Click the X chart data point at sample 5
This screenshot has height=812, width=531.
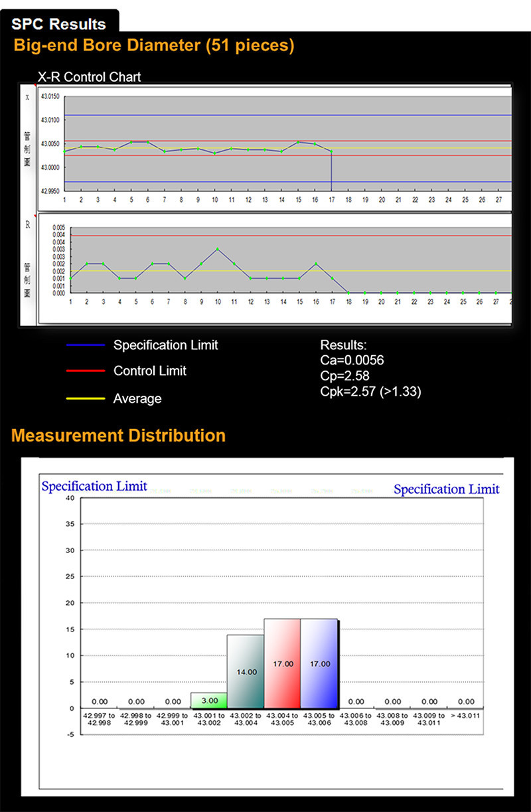131,142
